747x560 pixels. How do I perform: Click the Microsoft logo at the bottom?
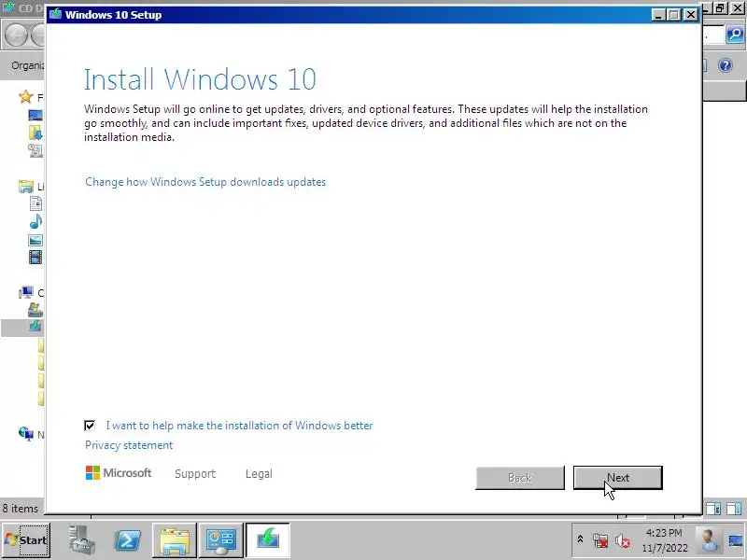pyautogui.click(x=119, y=473)
